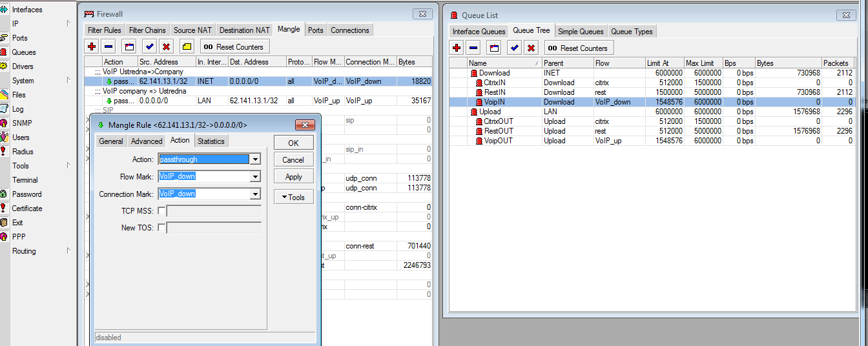This screenshot has height=346, width=868.
Task: Click the enable checkmark icon in Firewall toolbar
Action: click(149, 46)
